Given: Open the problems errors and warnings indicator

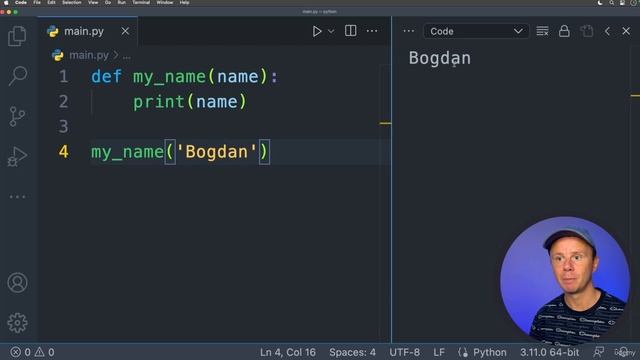Looking at the screenshot, I should [32, 352].
